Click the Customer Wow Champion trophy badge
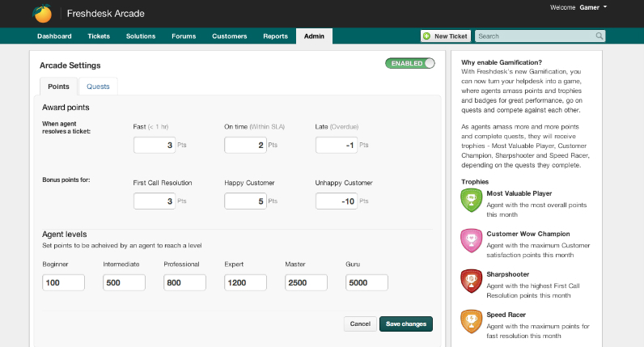Viewport: 644px width, 347px height. 471,240
